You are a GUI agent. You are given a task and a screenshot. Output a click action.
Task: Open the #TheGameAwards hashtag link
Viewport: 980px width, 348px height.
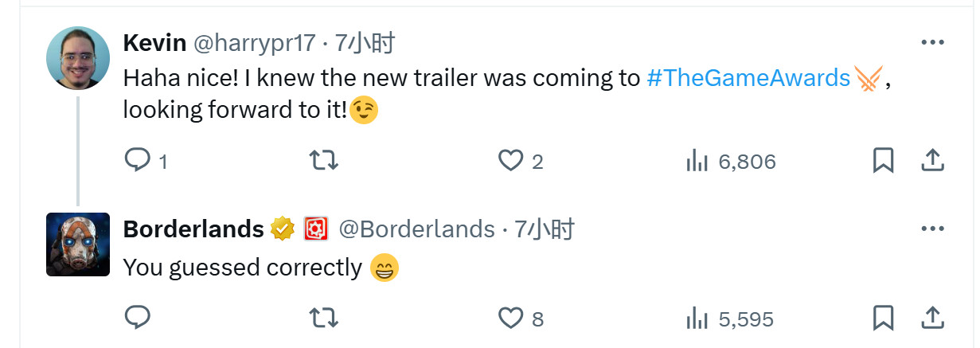tap(748, 77)
